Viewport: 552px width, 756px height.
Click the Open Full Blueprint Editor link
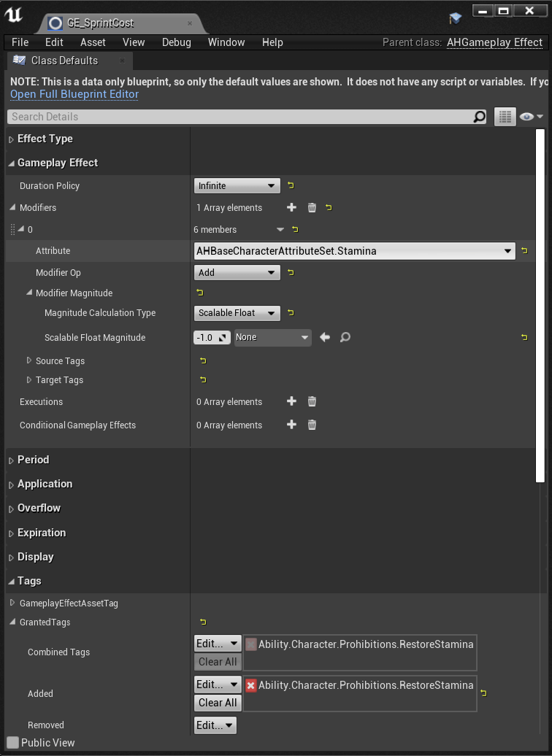[x=74, y=94]
